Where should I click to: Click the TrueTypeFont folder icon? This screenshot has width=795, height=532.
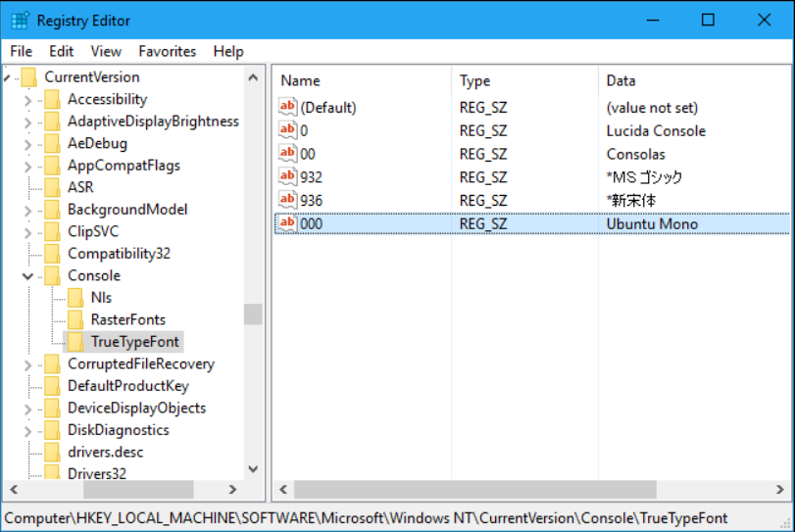[x=75, y=342]
